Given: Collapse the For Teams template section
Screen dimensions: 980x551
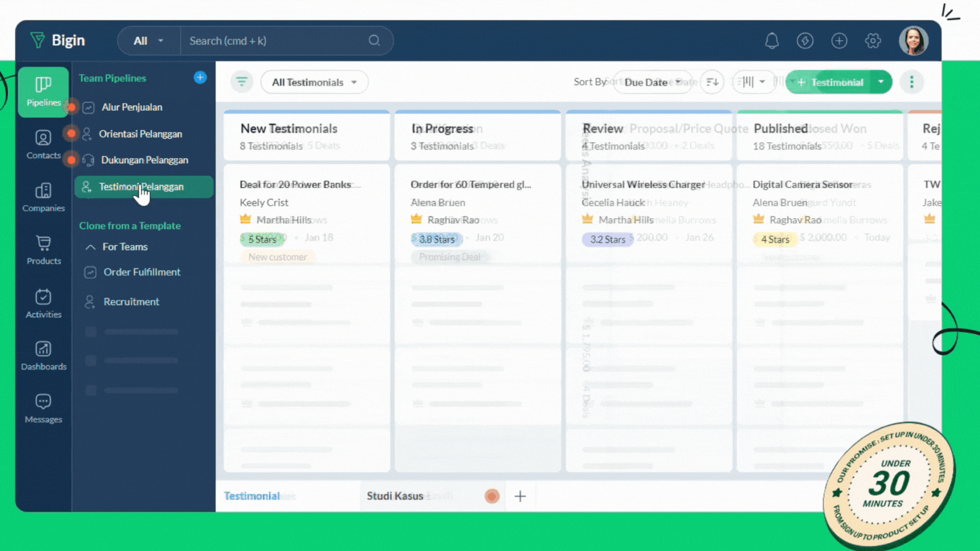Looking at the screenshot, I should point(91,247).
